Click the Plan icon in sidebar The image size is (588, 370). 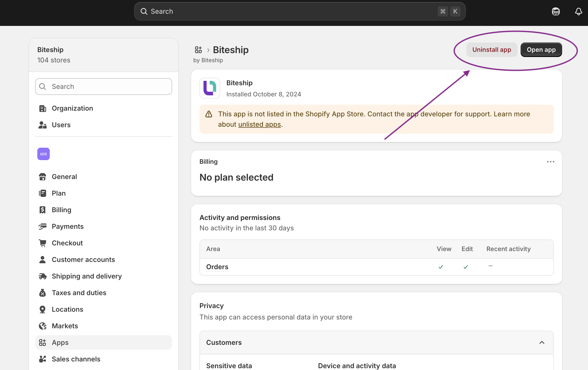pyautogui.click(x=42, y=193)
